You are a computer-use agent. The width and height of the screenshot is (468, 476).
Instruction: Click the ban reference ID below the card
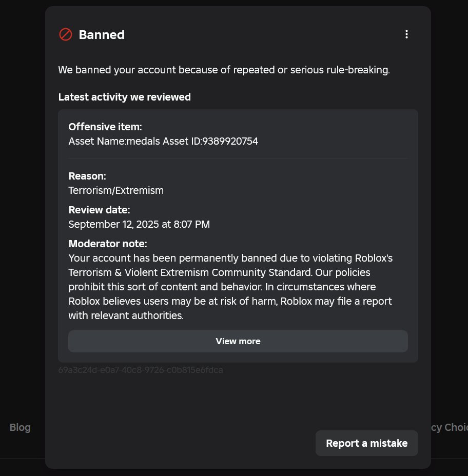(x=140, y=370)
